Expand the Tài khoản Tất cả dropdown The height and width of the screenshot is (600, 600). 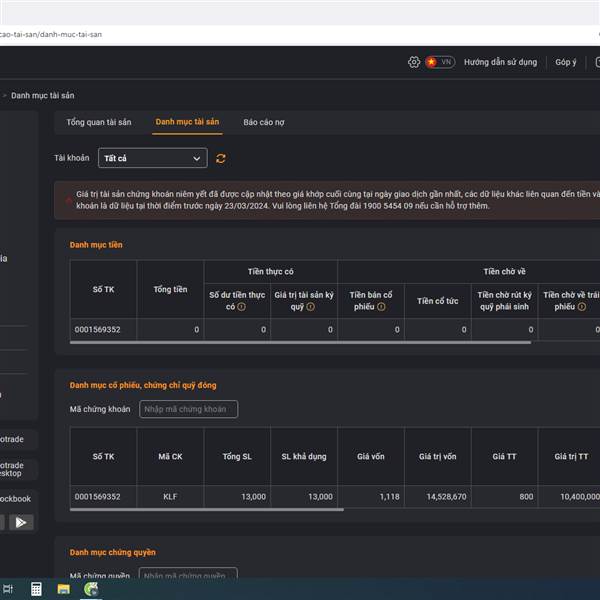[x=153, y=158]
